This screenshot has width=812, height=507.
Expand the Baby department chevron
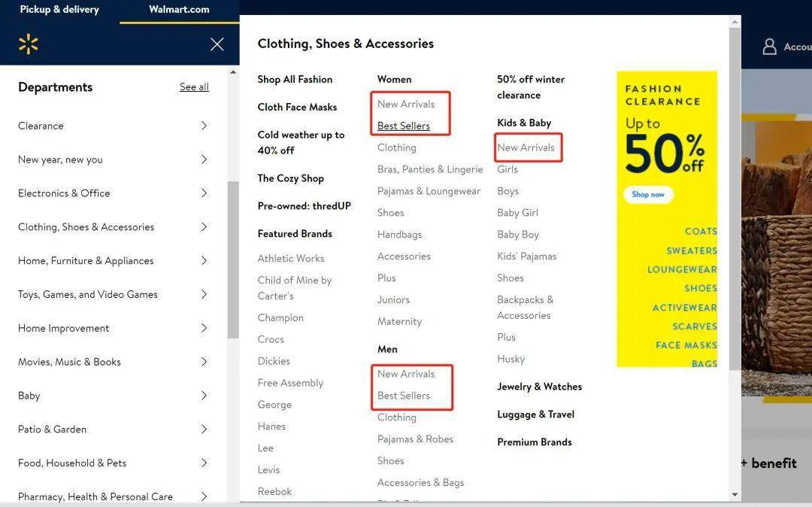tap(204, 396)
